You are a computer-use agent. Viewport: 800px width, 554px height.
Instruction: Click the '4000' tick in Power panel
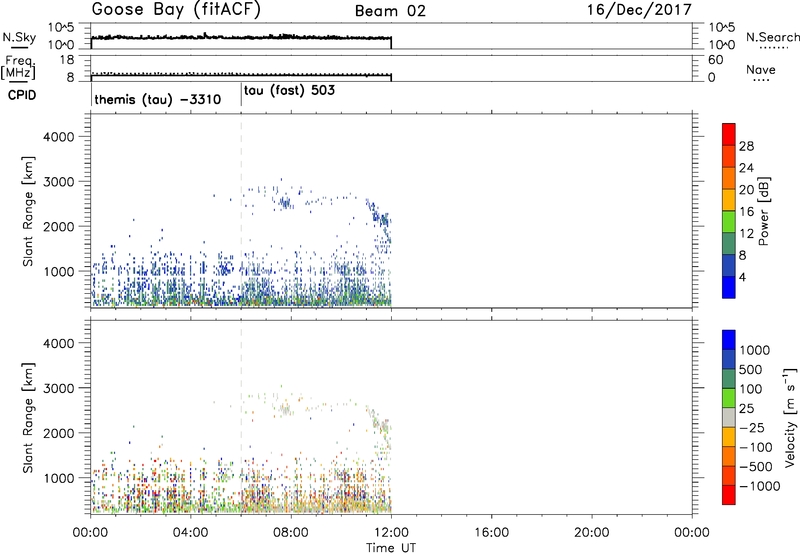coord(58,137)
